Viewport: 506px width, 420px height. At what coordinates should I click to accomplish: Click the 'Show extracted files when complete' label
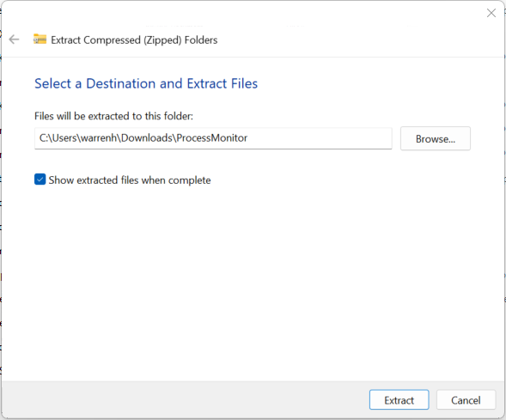(x=130, y=180)
